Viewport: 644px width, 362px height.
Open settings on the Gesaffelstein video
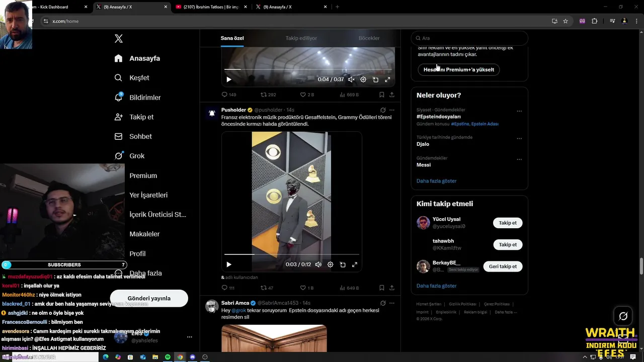331,264
